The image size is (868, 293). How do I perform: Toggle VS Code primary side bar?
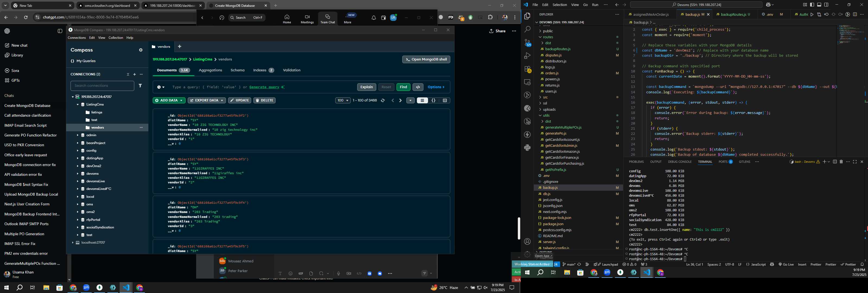tap(812, 5)
